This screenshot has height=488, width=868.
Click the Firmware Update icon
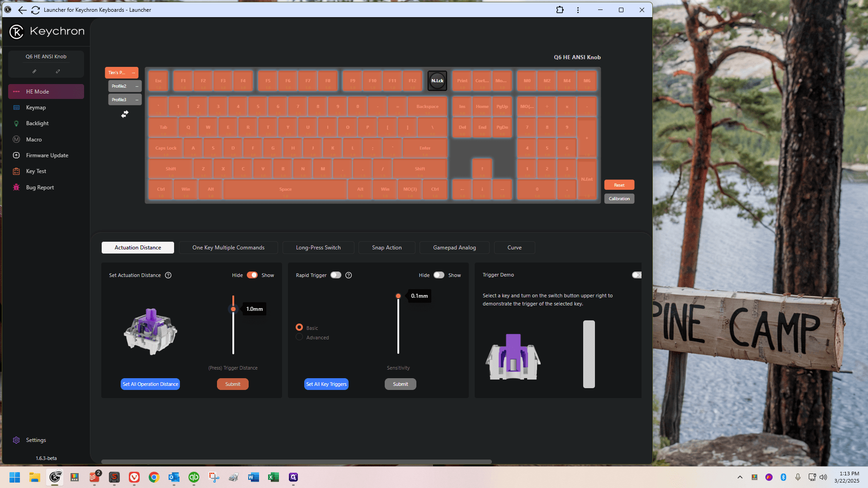click(16, 155)
